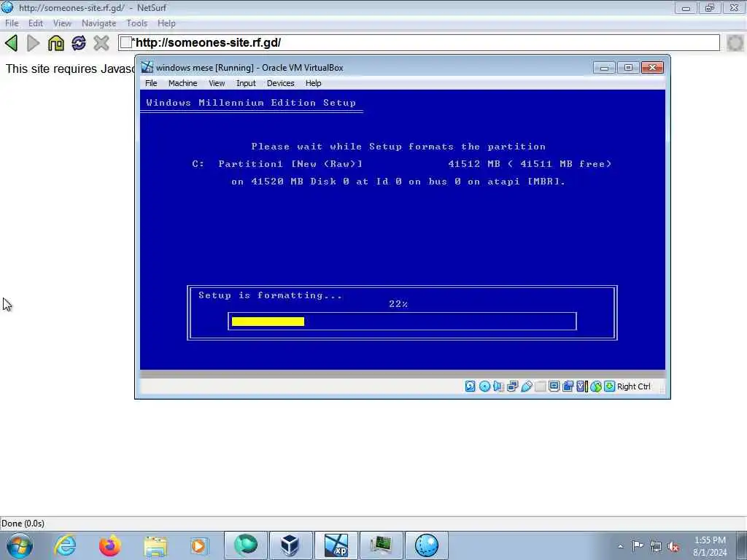Open the NetSurf View menu
Viewport: 747px width, 560px height.
(62, 23)
